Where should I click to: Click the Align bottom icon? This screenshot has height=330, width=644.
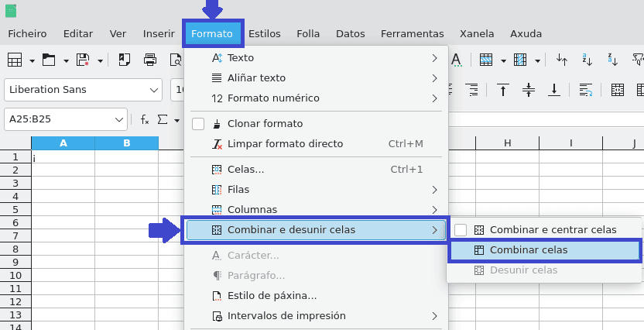(x=554, y=90)
